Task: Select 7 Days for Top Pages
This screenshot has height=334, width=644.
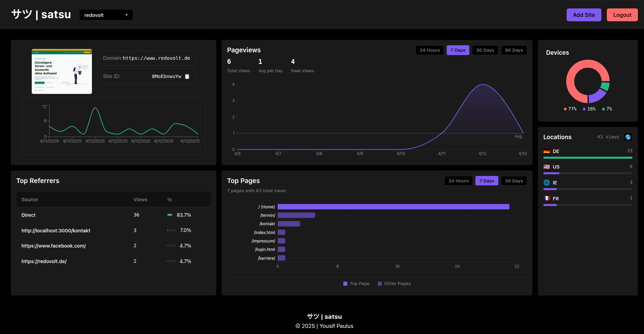Action: (487, 181)
